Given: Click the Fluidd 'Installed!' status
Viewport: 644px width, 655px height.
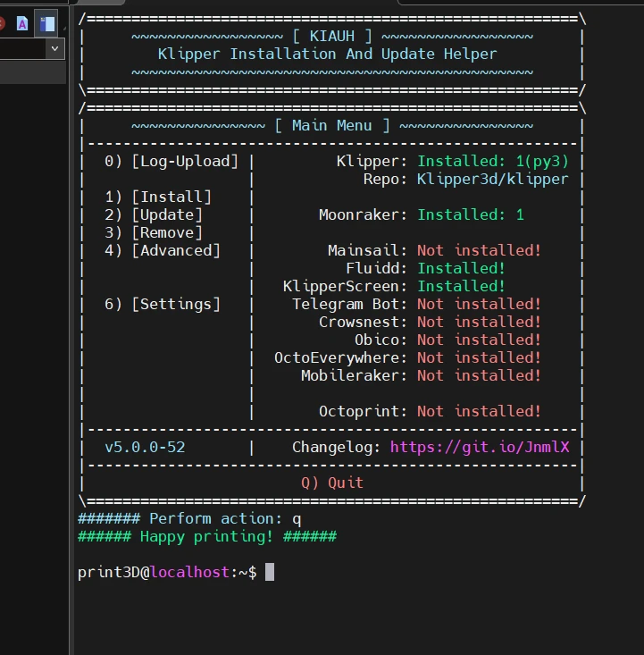Looking at the screenshot, I should point(462,269).
